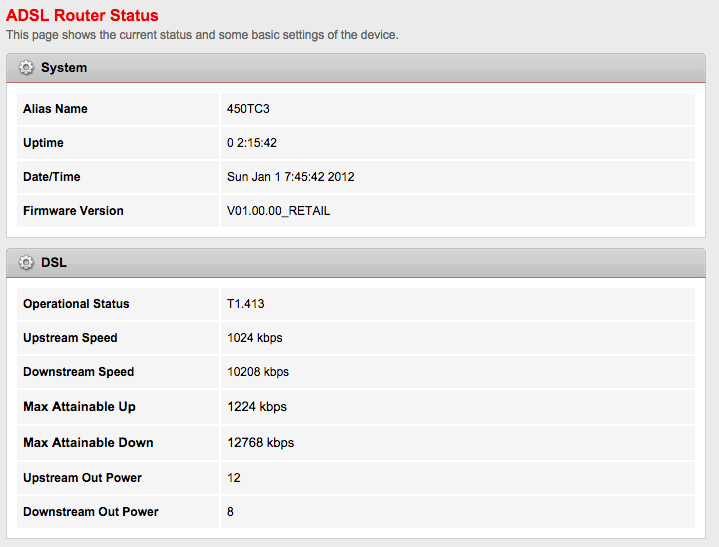This screenshot has width=719, height=547.
Task: Select Max Attainable Up label
Action: point(79,407)
